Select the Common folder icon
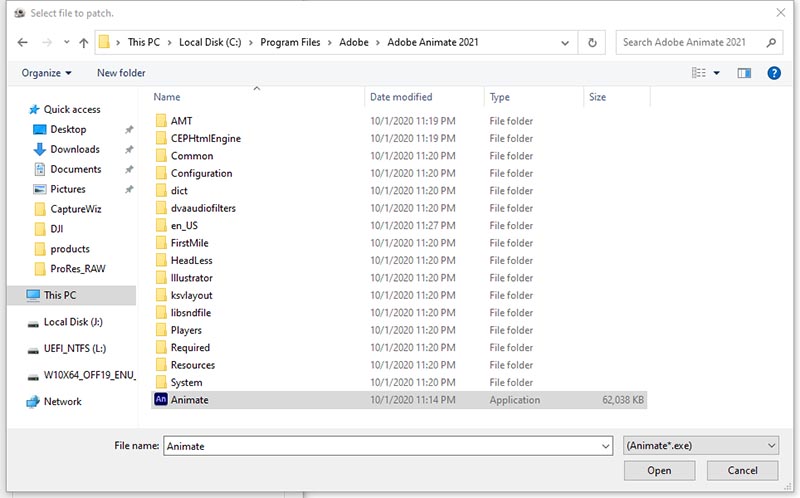Viewport: 800px width, 498px height. click(x=161, y=156)
